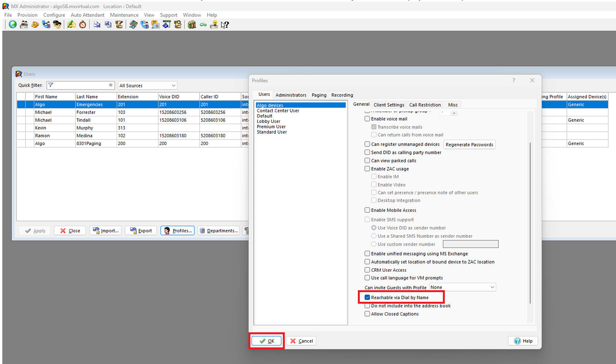This screenshot has height=364, width=616.
Task: Check Do not include into the address book
Action: (367, 306)
